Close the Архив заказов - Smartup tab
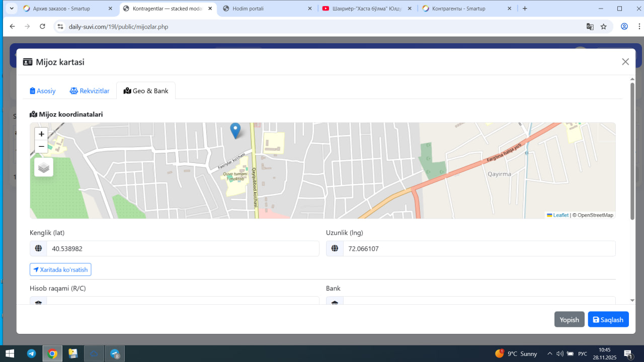 coord(111,9)
